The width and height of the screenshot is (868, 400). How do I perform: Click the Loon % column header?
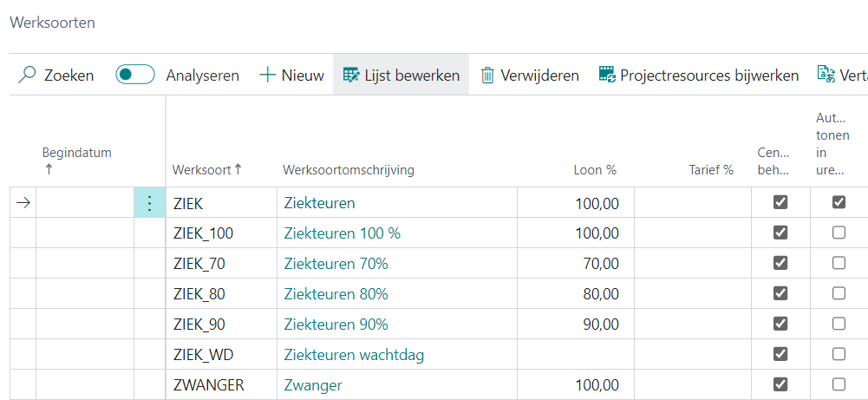click(x=595, y=170)
